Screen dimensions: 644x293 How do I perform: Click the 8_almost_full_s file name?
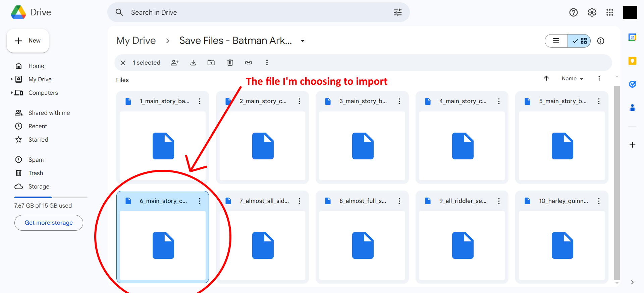tap(363, 201)
